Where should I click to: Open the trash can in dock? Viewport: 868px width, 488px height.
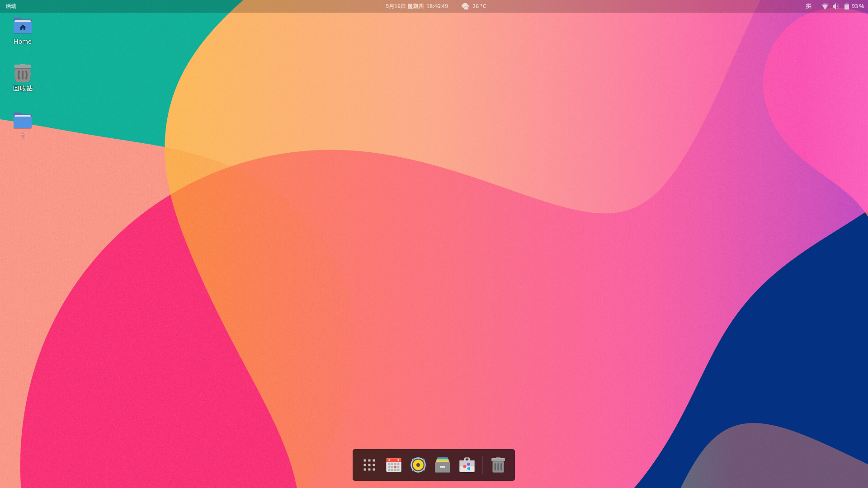point(498,465)
